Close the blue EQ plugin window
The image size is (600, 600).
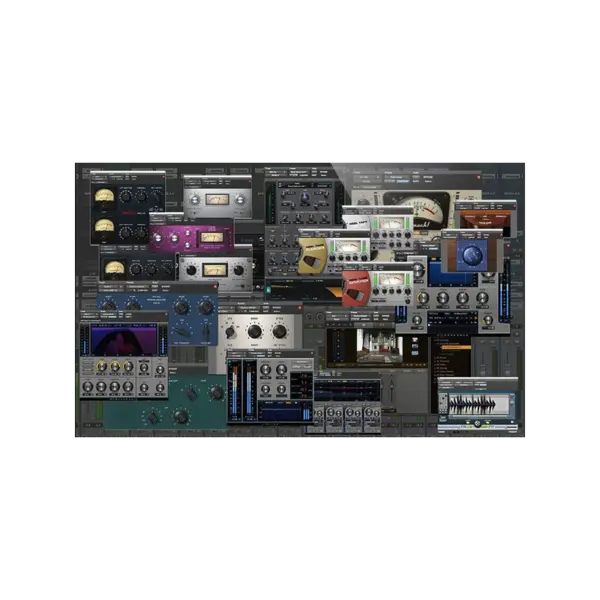[215, 286]
